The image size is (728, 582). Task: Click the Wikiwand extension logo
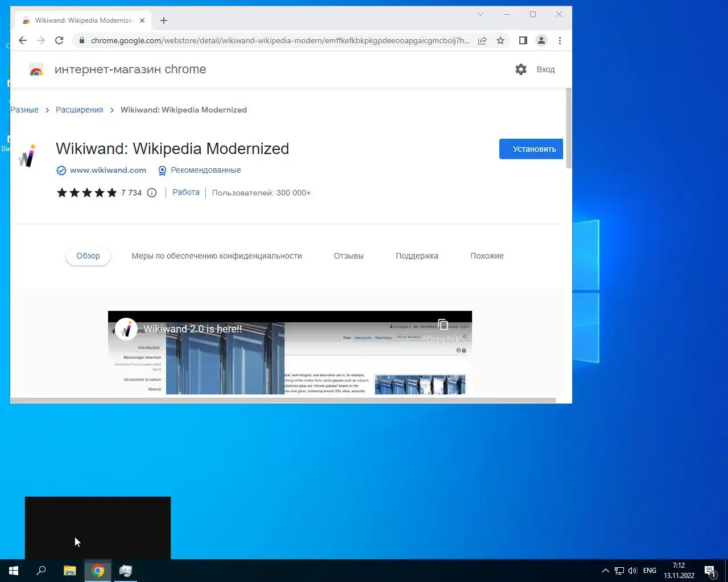pyautogui.click(x=27, y=156)
